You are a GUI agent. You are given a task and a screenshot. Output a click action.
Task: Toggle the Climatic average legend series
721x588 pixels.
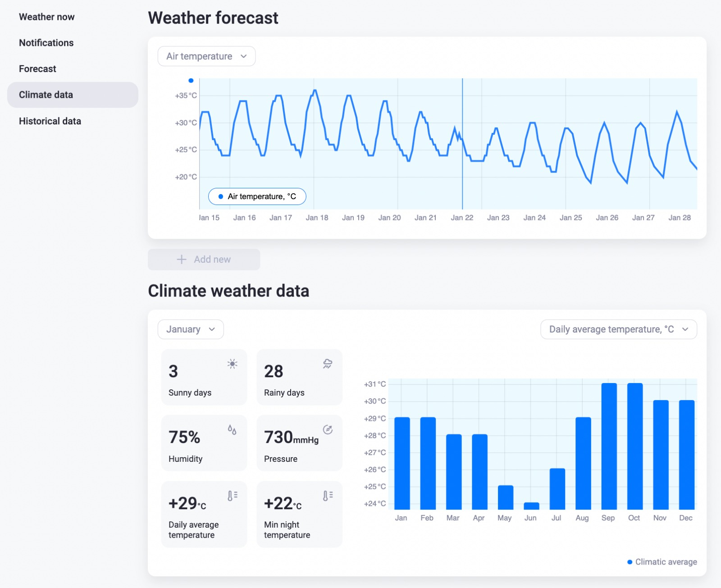(x=662, y=562)
